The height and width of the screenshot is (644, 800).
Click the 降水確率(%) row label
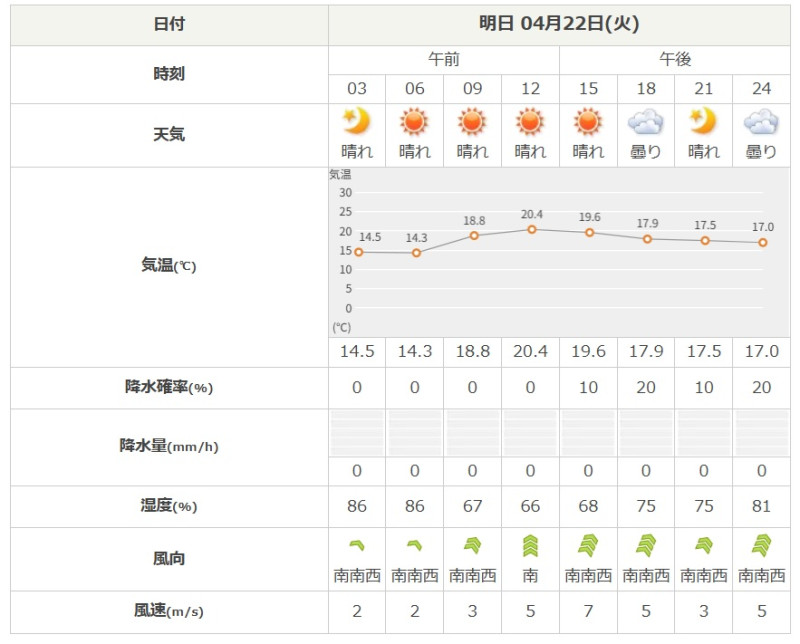coord(169,387)
